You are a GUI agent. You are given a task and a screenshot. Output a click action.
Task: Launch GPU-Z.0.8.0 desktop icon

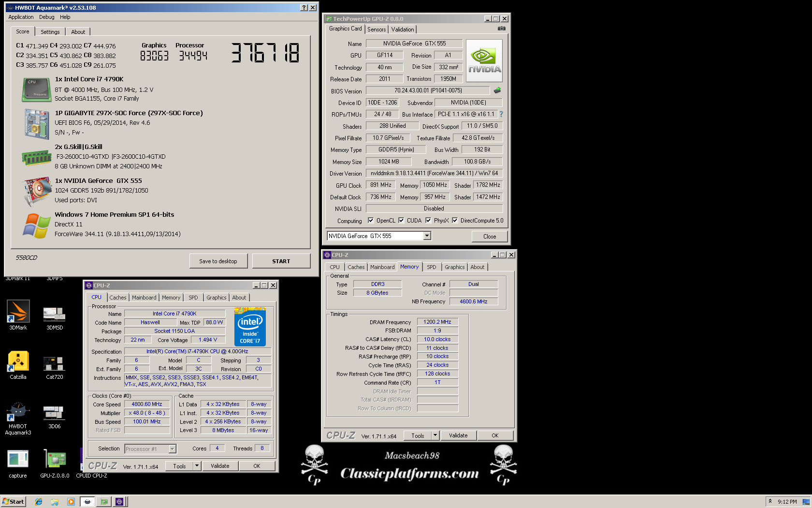(x=55, y=463)
